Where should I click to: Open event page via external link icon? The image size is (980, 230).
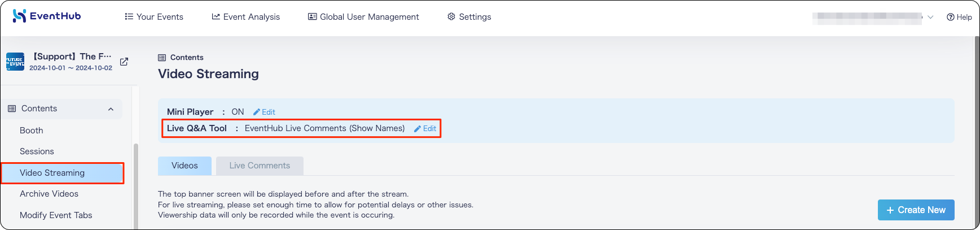[x=124, y=62]
